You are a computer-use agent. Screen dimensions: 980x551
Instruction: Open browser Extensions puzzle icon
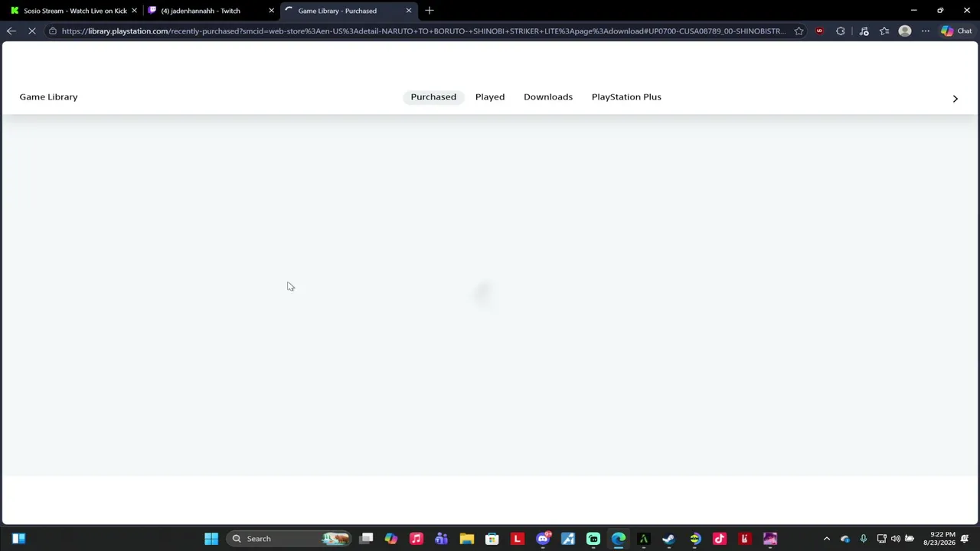tap(841, 31)
